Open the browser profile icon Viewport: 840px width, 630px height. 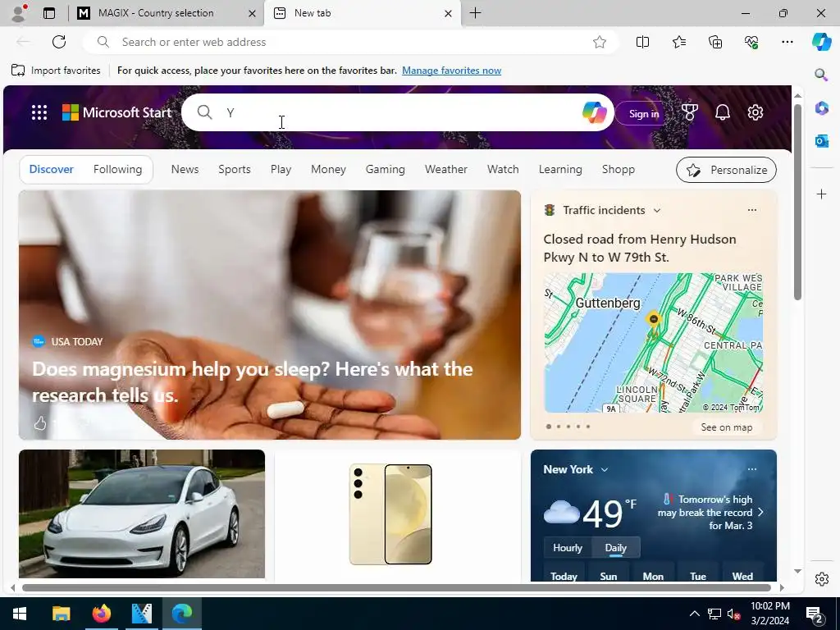point(20,13)
